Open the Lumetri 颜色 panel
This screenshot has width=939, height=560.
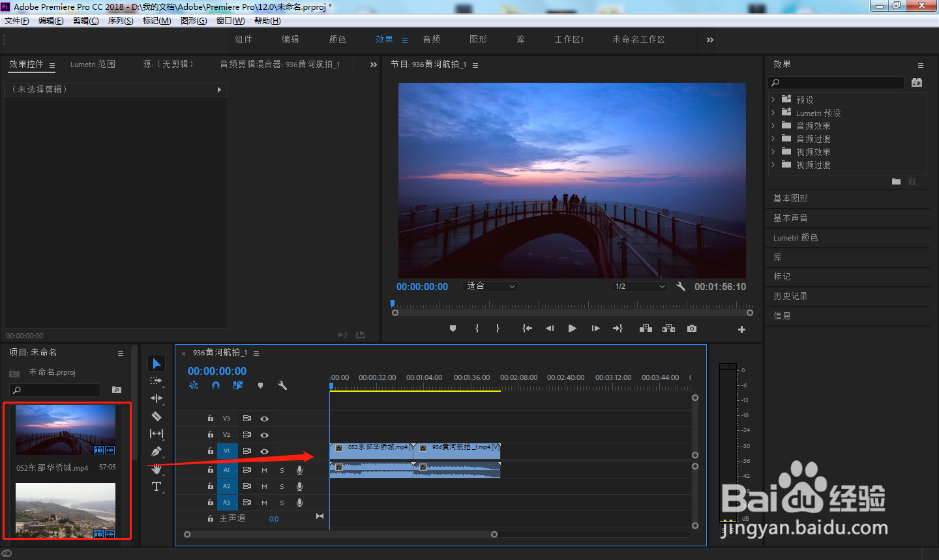coord(796,237)
